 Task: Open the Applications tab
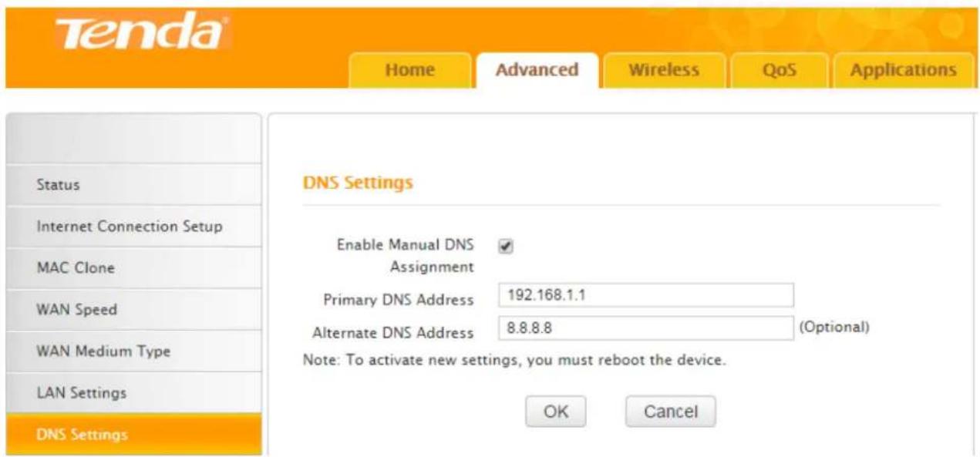[x=903, y=70]
